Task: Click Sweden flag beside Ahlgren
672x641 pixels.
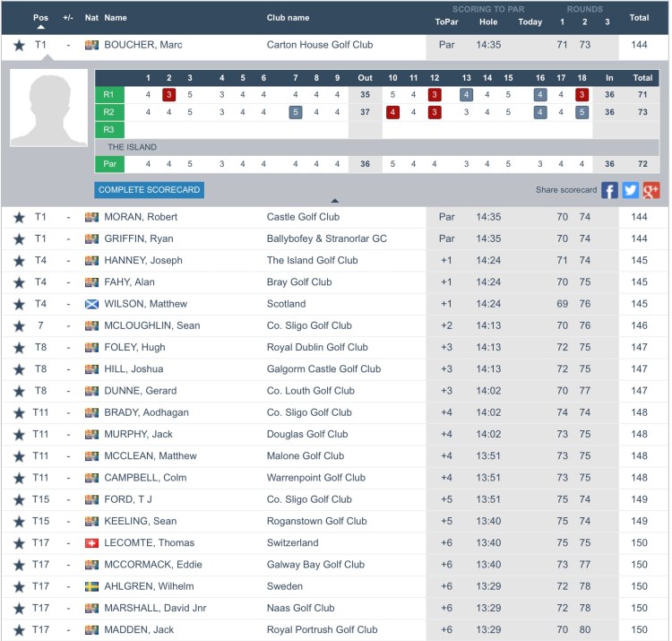Action: pos(91,586)
